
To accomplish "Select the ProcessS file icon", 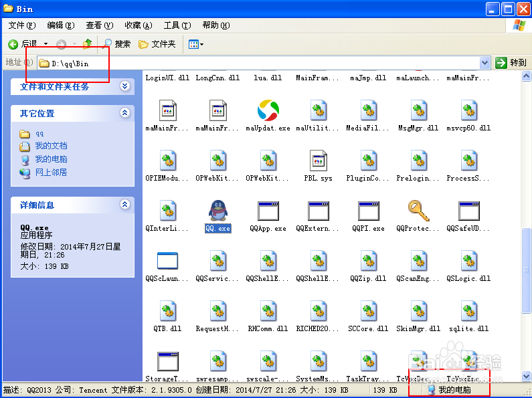I will [469, 161].
